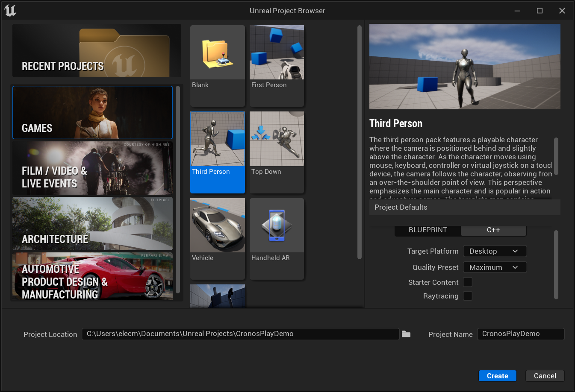Click the Unreal Engine logo icon
Image resolution: width=575 pixels, height=392 pixels.
tap(10, 11)
